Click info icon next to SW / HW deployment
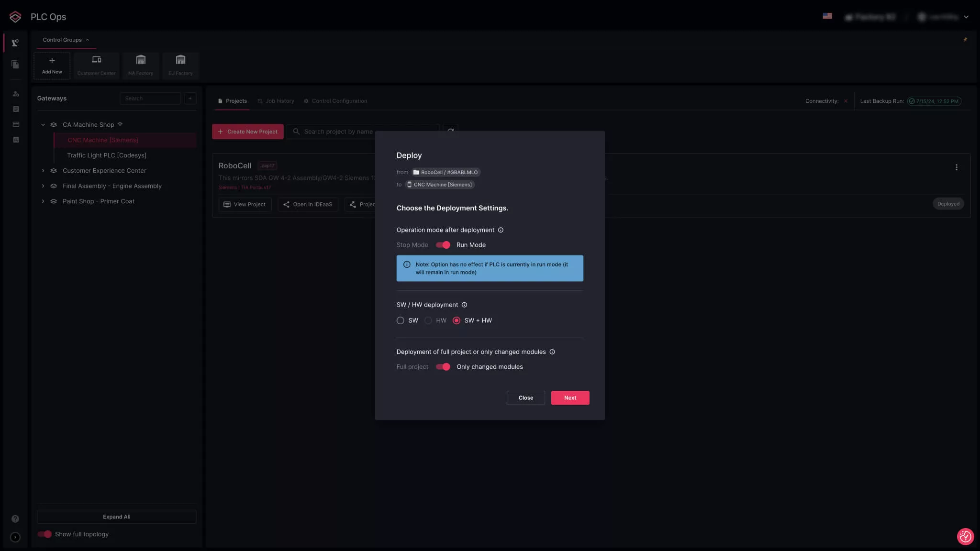Viewport: 980px width, 551px height. click(464, 305)
